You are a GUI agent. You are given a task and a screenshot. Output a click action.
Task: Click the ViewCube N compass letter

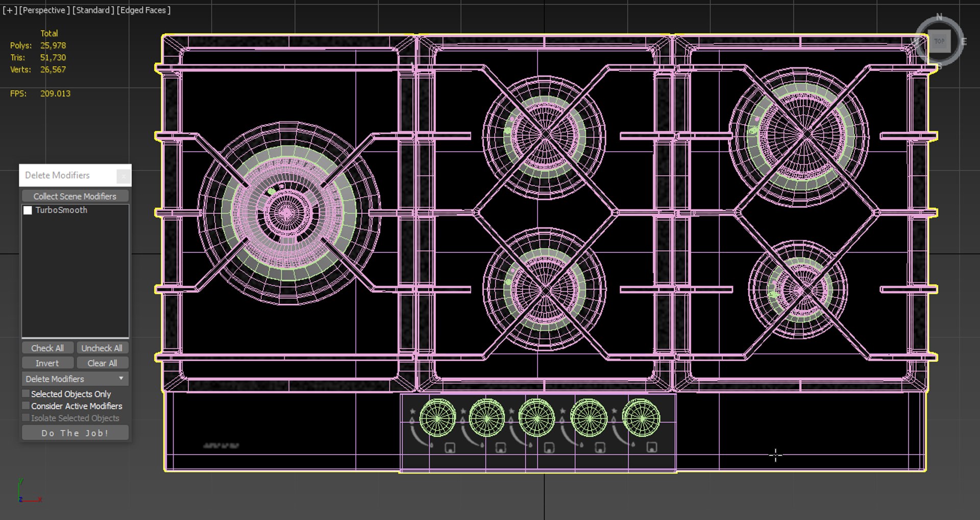pyautogui.click(x=939, y=17)
